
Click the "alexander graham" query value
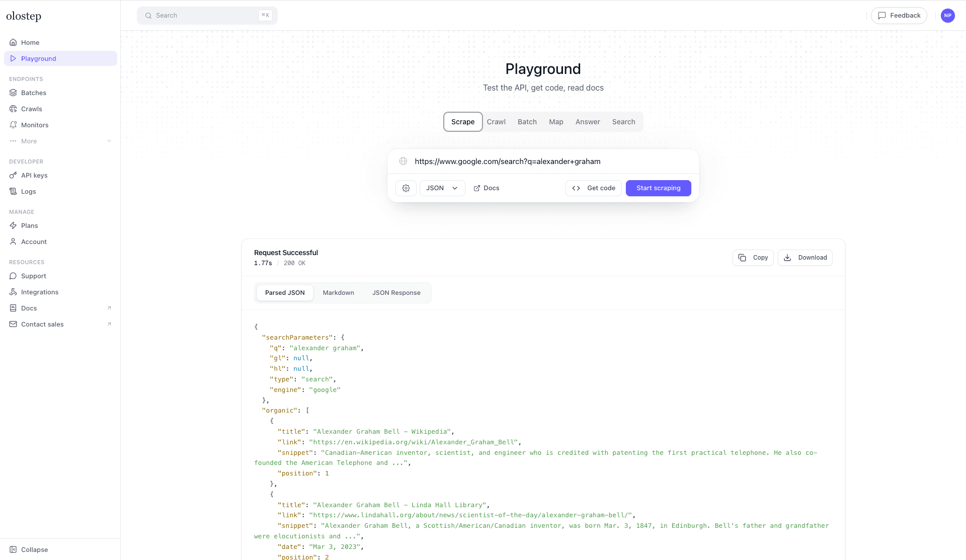coord(325,348)
